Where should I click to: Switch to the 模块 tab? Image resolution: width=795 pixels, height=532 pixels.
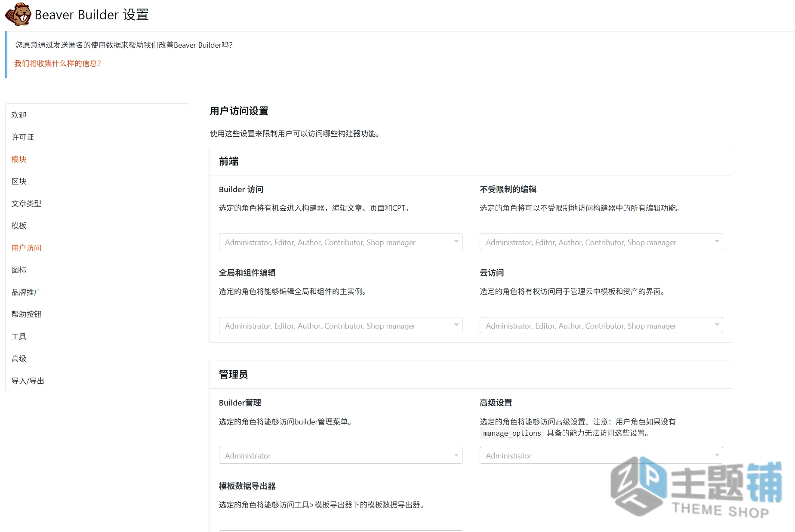click(19, 159)
